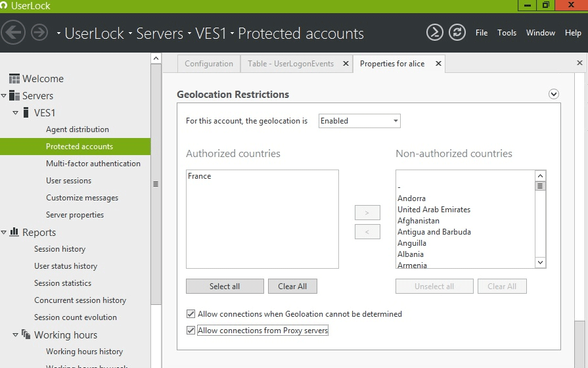
Task: Open Server properties in sidebar
Action: click(75, 215)
